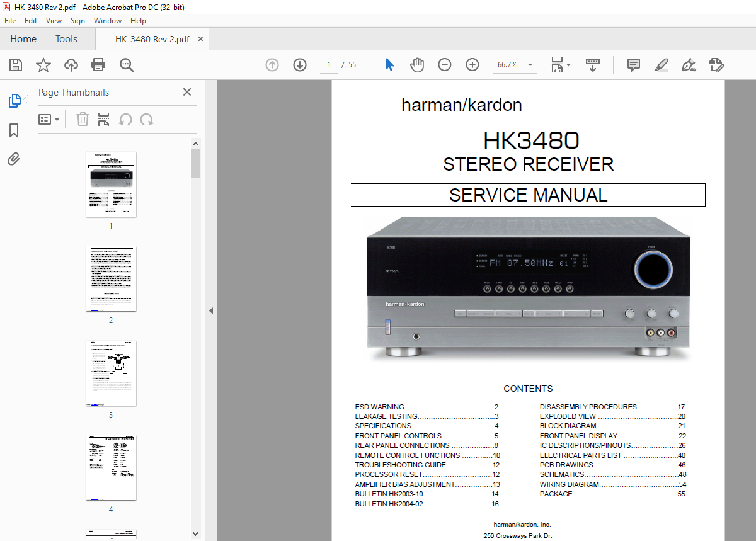Open the sign document pen tool

tap(689, 65)
